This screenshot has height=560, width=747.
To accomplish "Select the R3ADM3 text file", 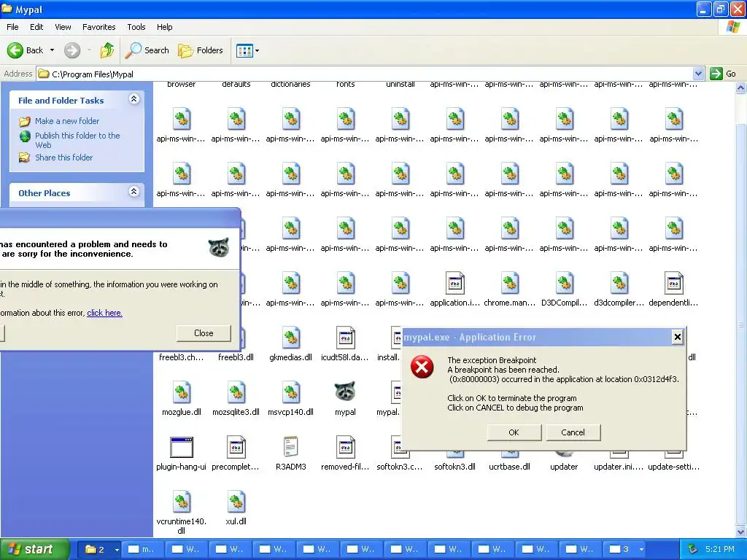I will pos(290,454).
